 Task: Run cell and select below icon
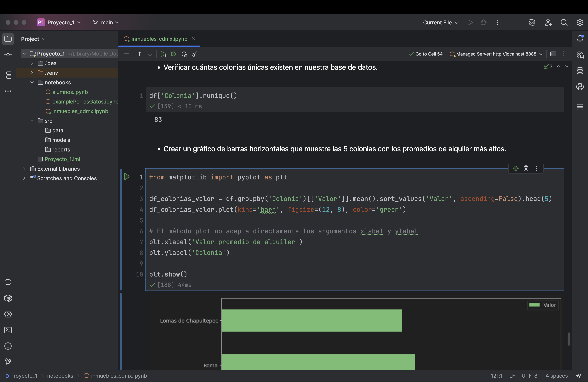pyautogui.click(x=163, y=54)
